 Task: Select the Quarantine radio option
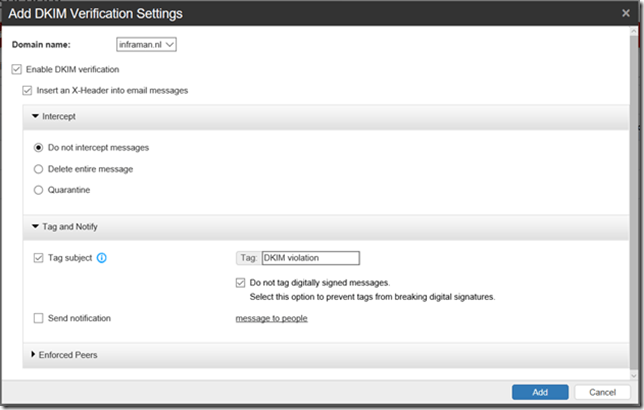pos(39,190)
